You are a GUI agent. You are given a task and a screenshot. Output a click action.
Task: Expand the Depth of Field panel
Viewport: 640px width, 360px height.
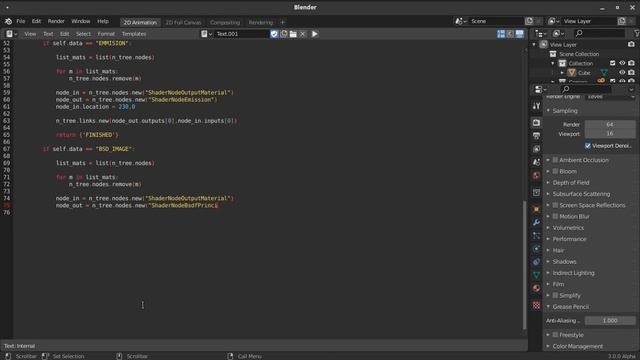[x=548, y=182]
